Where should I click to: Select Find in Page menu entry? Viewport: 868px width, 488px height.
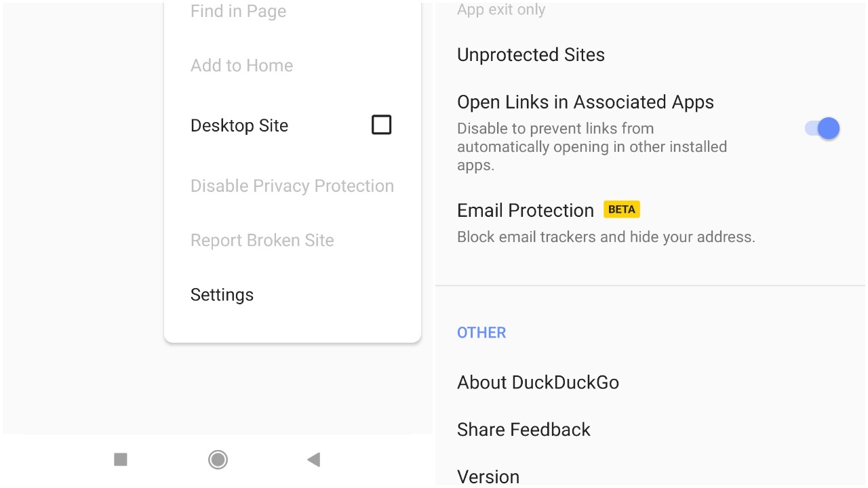(238, 12)
